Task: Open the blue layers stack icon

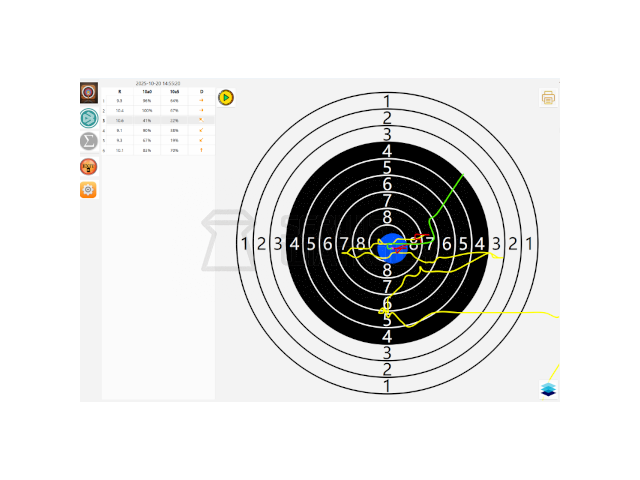Action: click(548, 389)
